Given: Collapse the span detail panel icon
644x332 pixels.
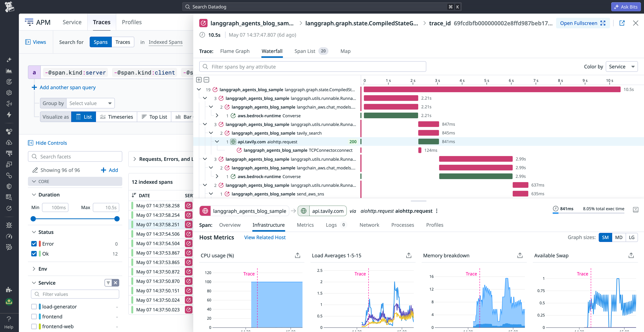Looking at the screenshot, I should tap(635, 210).
